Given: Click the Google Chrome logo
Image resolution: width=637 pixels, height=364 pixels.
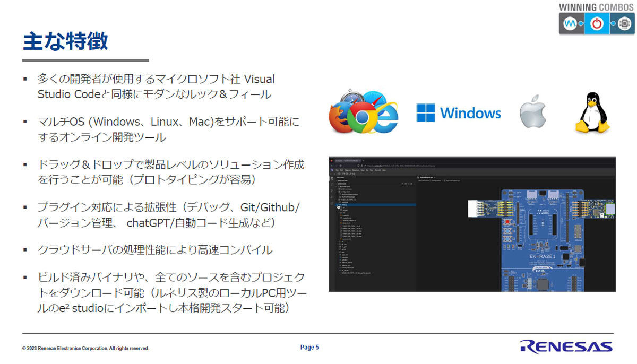Looking at the screenshot, I should [363, 118].
